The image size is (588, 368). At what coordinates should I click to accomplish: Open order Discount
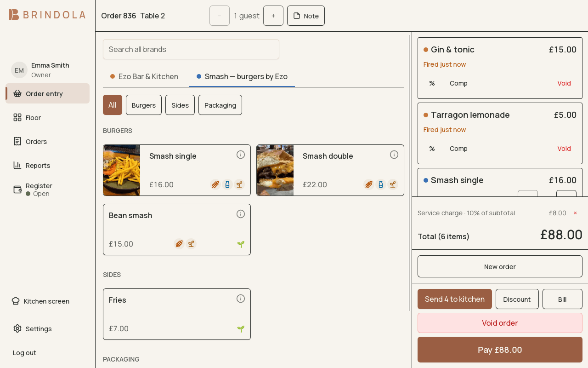tap(517, 299)
